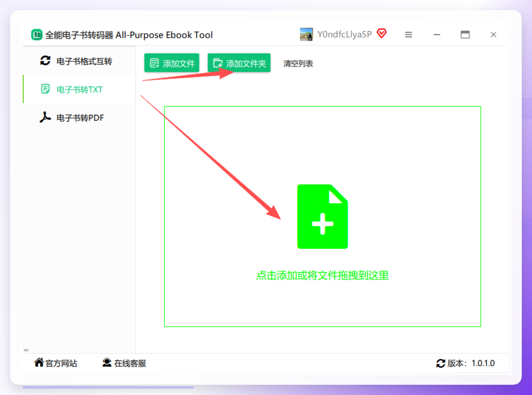532x395 pixels.
Task: Click the TXT document icon in sidebar
Action: point(45,89)
